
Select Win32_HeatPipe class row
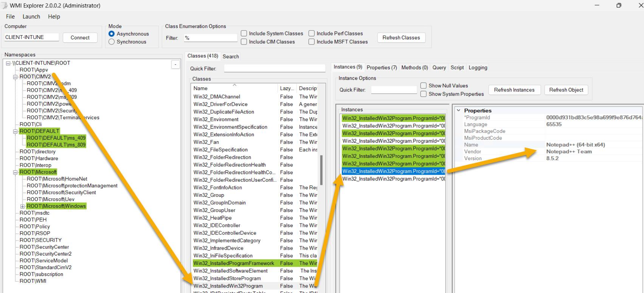click(255, 218)
